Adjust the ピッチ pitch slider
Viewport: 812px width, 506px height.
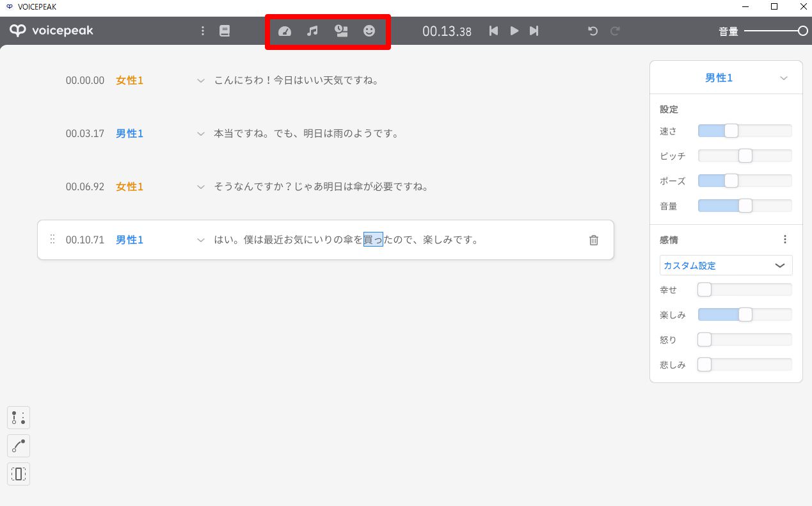(745, 156)
